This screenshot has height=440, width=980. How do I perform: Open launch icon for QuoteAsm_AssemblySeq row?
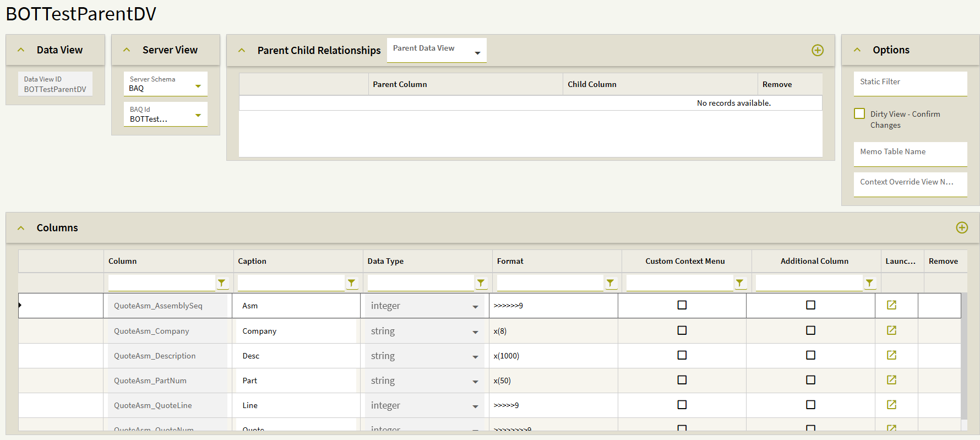coord(891,305)
